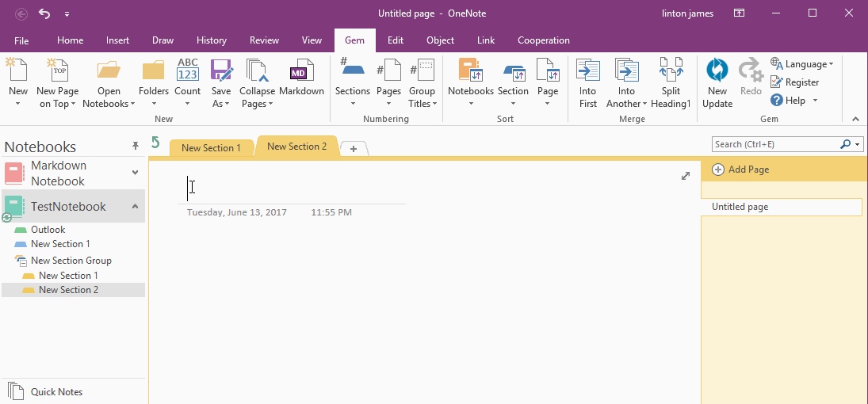This screenshot has width=868, height=404.
Task: Switch to the Draw tab
Action: pyautogui.click(x=163, y=40)
